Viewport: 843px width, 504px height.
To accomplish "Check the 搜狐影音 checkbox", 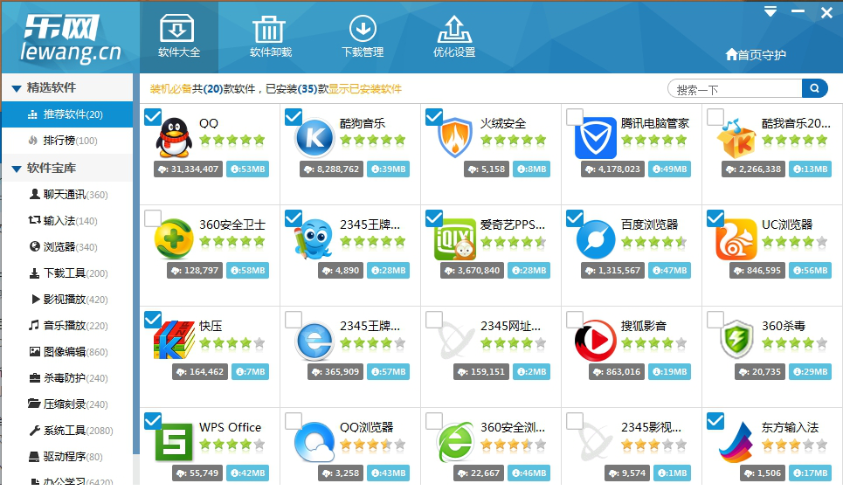I will tap(575, 320).
